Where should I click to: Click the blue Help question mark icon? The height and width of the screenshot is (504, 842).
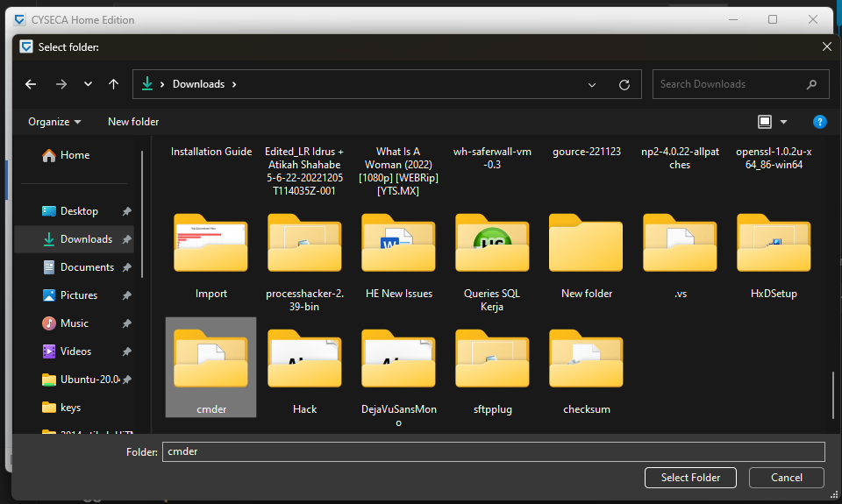819,122
